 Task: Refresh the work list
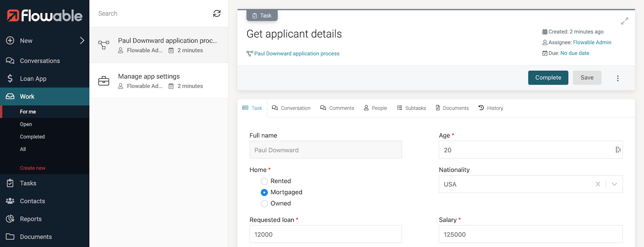tap(217, 13)
